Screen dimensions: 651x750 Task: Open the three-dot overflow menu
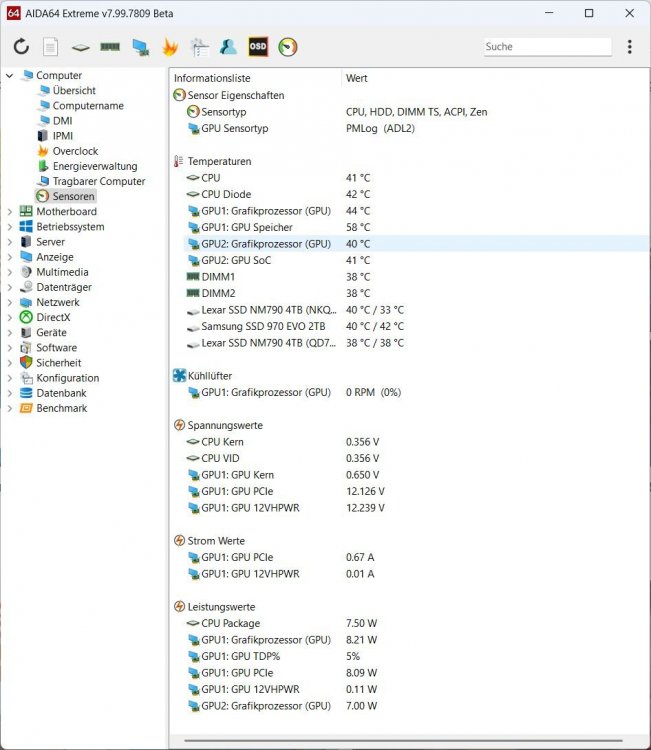pos(629,46)
